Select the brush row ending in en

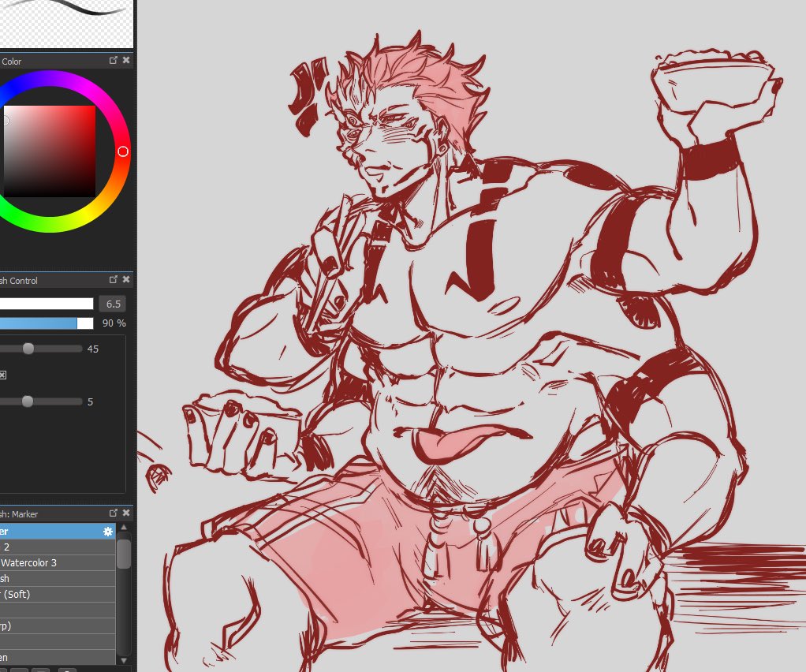click(58, 657)
